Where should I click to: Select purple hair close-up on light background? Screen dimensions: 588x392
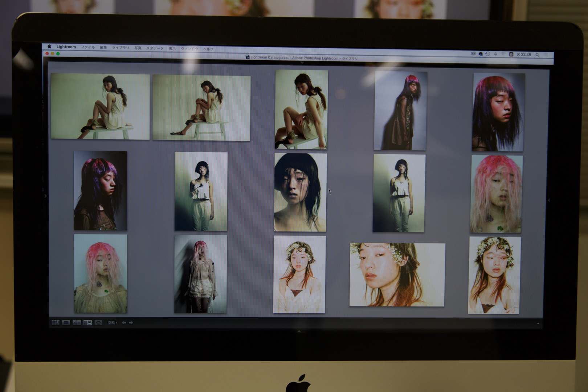click(x=498, y=112)
